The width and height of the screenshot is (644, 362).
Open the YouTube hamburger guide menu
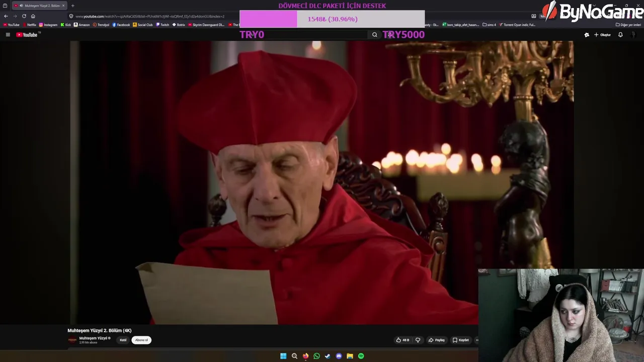point(8,35)
